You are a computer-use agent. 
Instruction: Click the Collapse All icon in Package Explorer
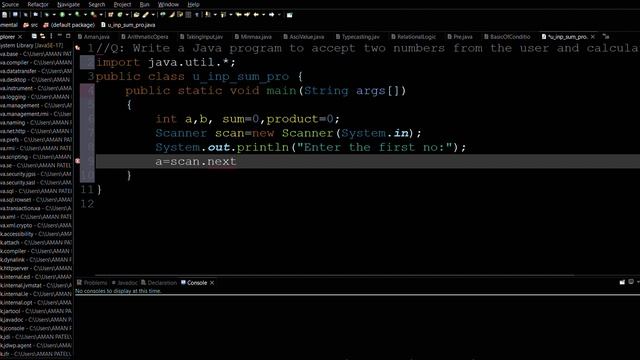click(x=34, y=36)
